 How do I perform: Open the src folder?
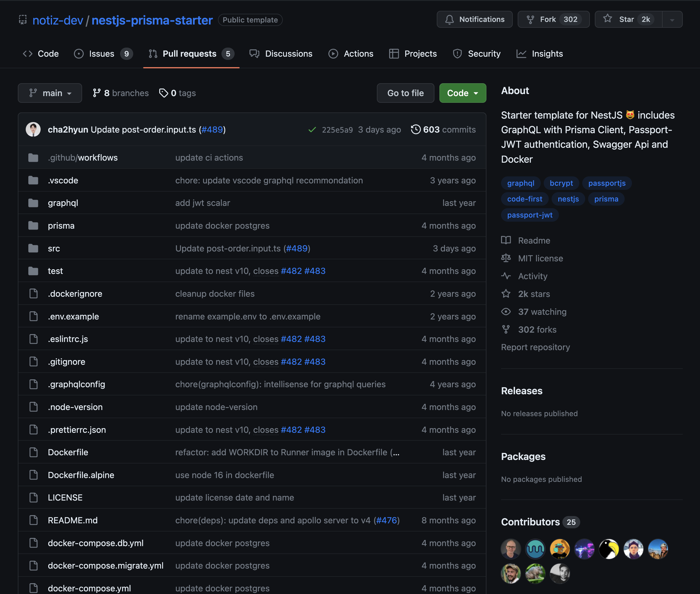coord(54,249)
